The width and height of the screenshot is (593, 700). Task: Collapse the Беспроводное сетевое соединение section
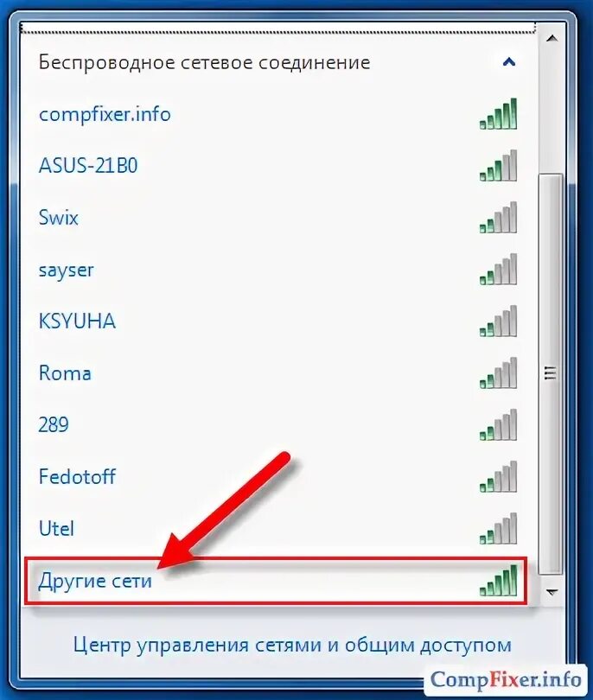(509, 61)
